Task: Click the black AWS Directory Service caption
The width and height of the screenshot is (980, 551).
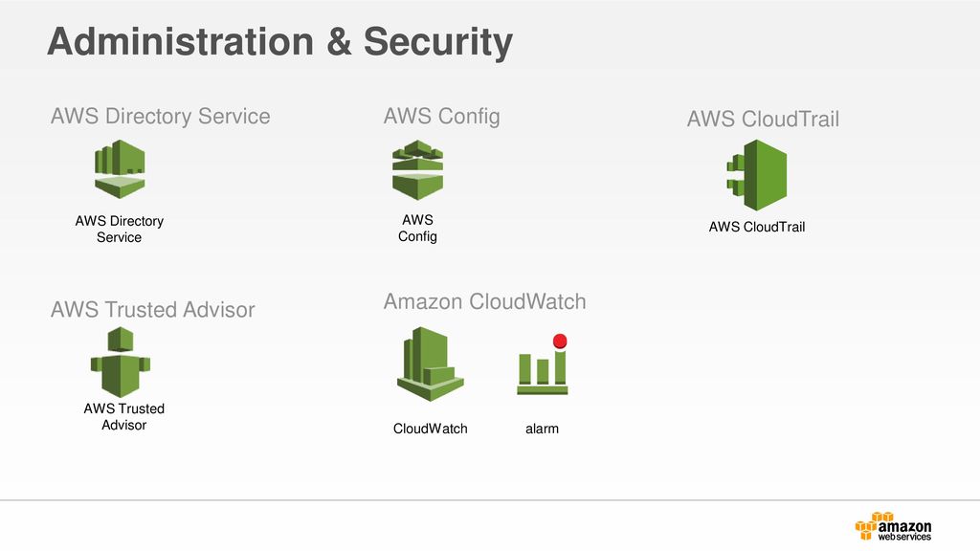Action: [x=120, y=230]
